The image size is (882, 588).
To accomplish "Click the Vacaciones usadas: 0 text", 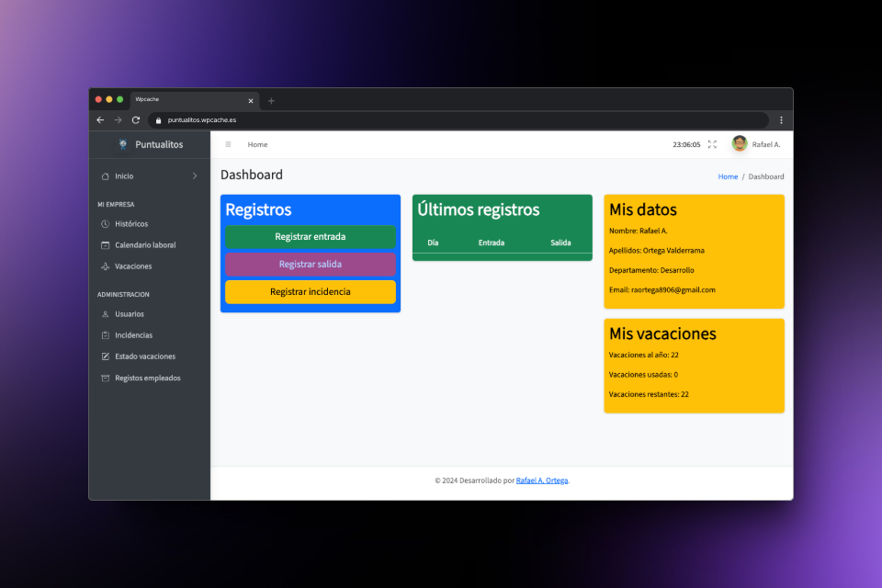I will [643, 375].
